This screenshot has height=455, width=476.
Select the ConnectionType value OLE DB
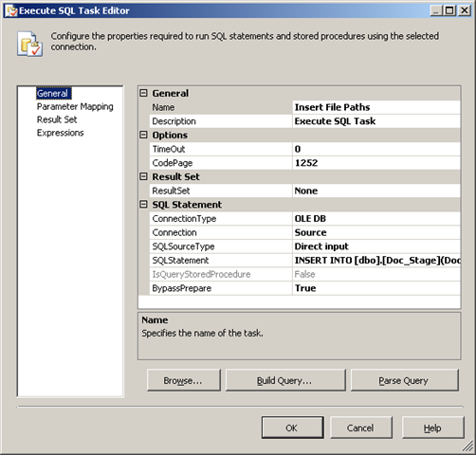[x=376, y=218]
